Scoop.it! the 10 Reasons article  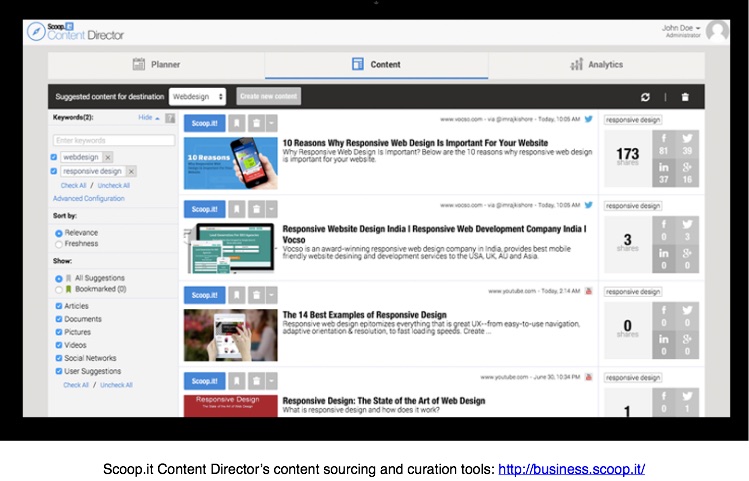[x=204, y=123]
